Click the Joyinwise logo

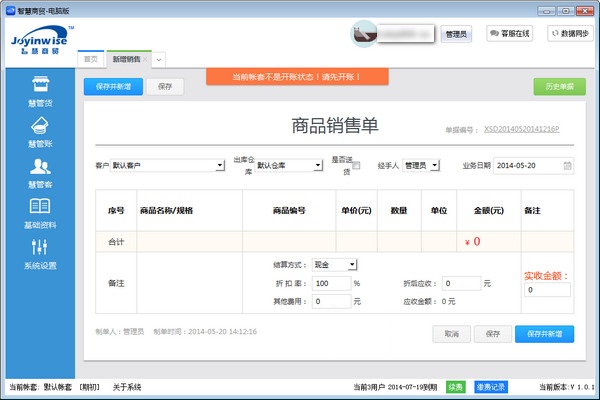point(40,40)
